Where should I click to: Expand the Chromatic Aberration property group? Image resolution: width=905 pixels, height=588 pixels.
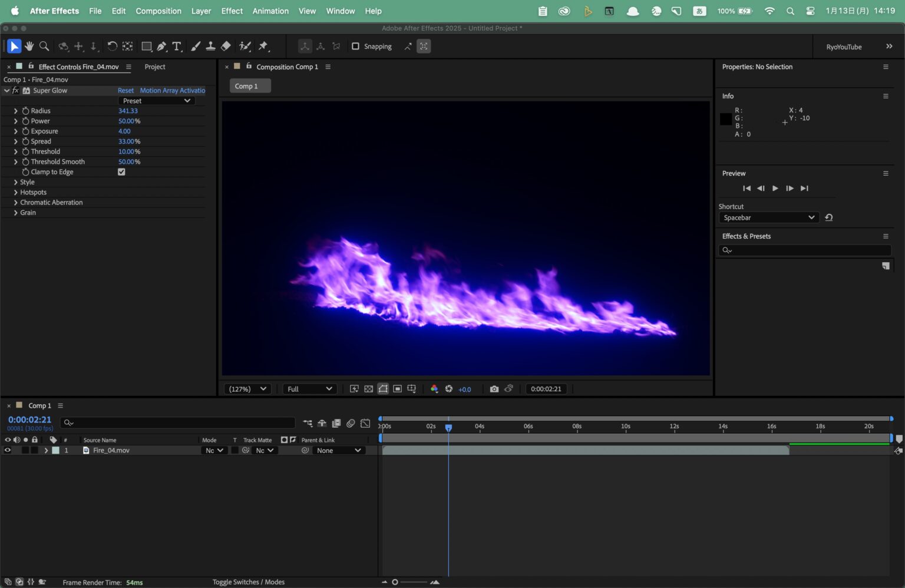click(16, 202)
